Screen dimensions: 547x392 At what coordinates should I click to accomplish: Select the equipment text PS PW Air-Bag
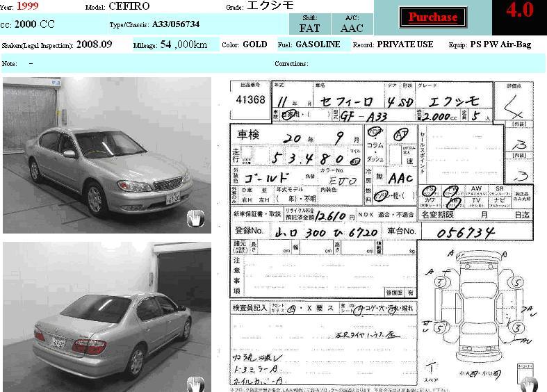coord(500,44)
